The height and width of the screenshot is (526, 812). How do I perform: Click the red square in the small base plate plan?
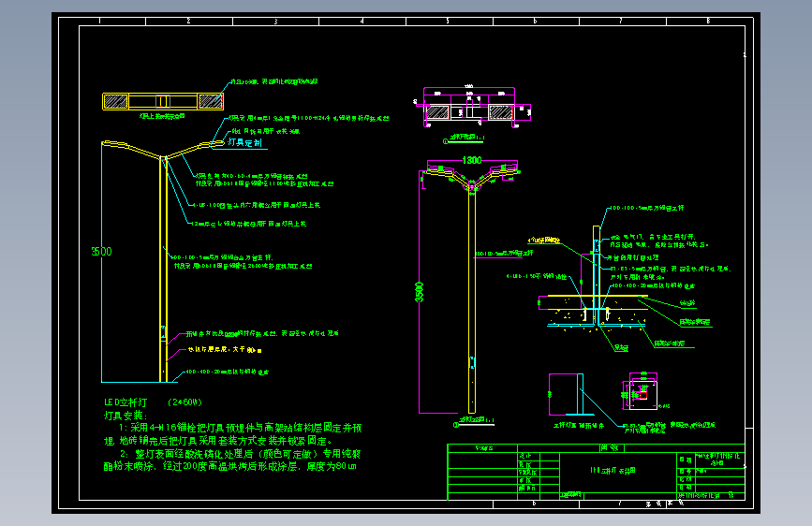tap(643, 395)
